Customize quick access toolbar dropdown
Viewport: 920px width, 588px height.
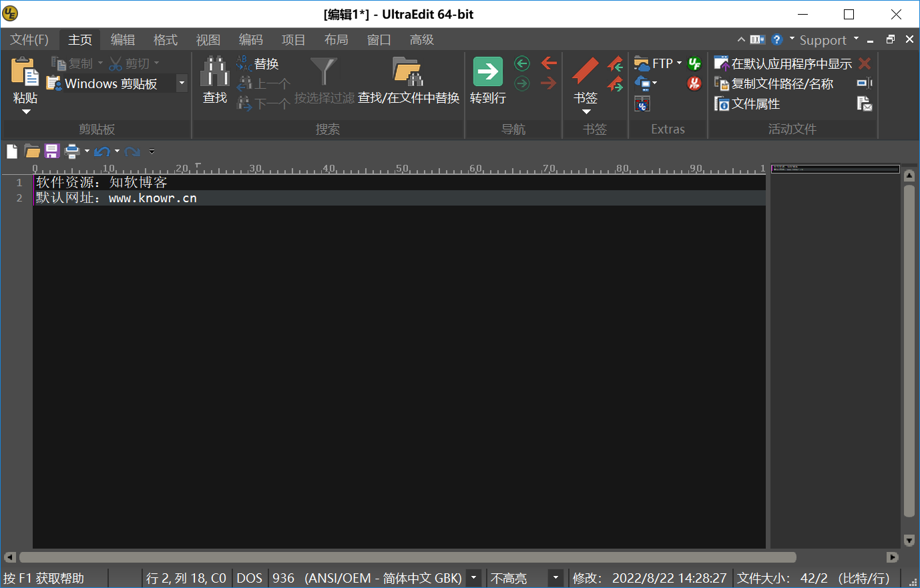pyautogui.click(x=152, y=152)
